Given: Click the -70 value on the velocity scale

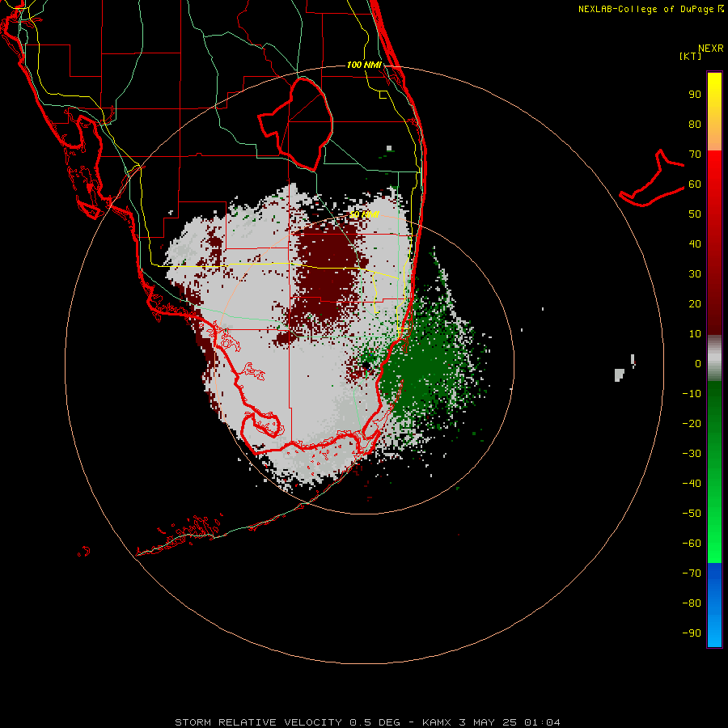Looking at the screenshot, I should (x=692, y=574).
